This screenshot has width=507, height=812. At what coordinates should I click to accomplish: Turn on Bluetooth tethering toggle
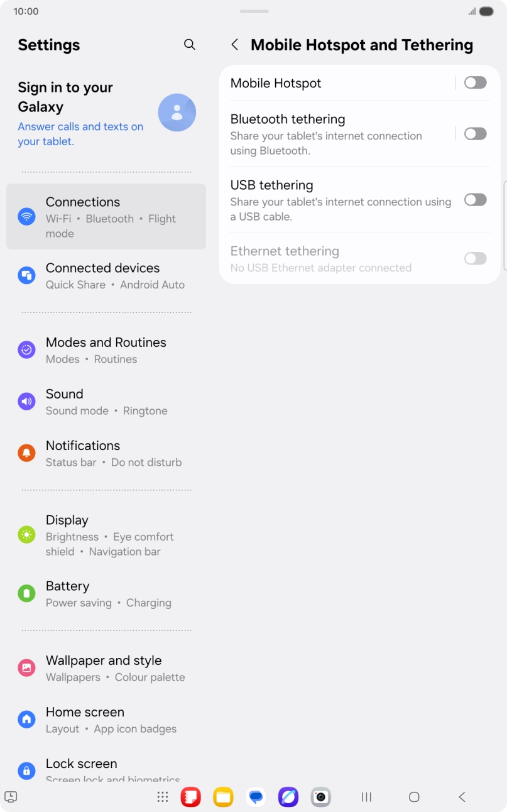(475, 134)
